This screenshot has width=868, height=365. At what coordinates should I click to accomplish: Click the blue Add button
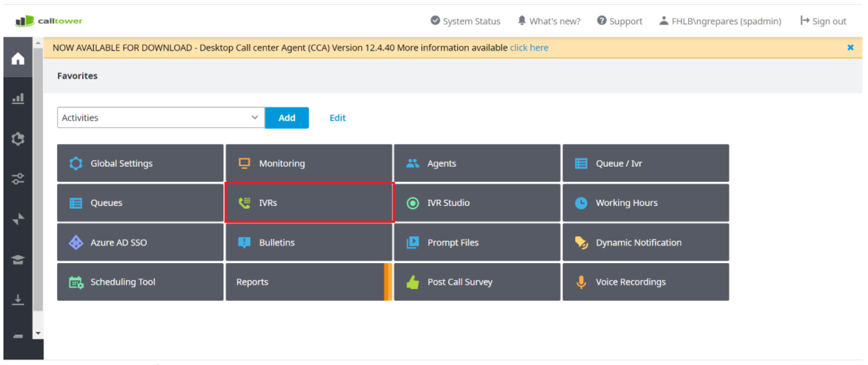(287, 118)
